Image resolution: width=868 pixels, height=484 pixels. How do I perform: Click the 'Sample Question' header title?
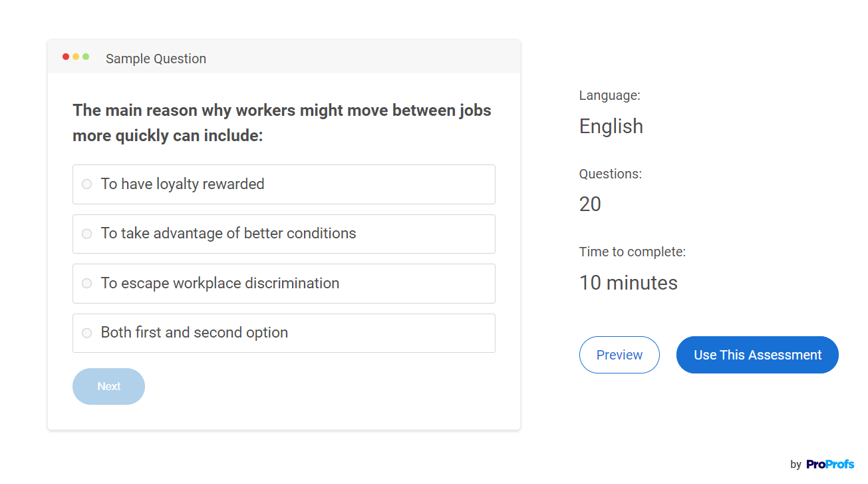156,59
